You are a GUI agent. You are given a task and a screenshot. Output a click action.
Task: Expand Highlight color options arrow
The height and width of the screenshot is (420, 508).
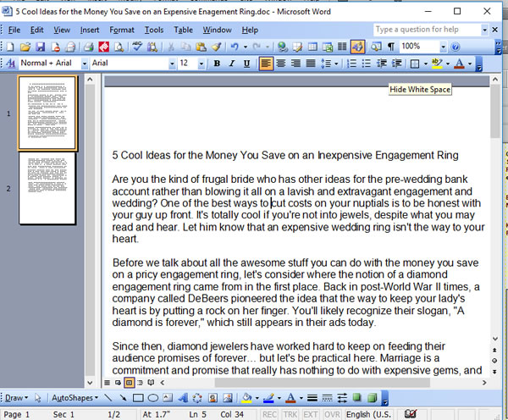coord(448,64)
